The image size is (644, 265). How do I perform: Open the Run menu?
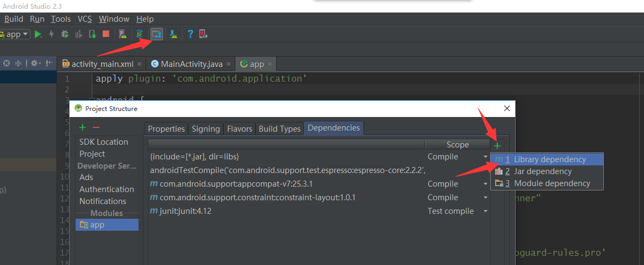tap(37, 19)
